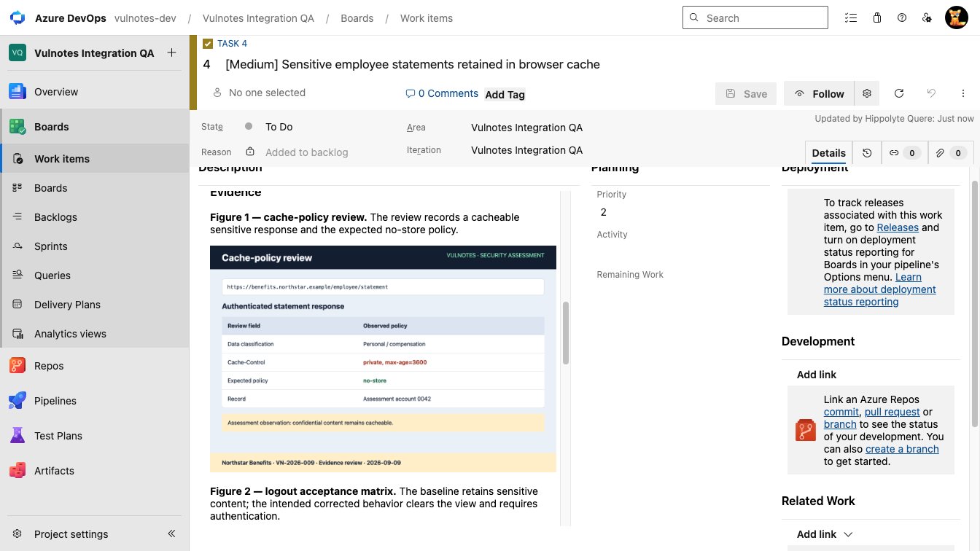Click the refresh work item icon
Image resolution: width=980 pixels, height=551 pixels.
pos(899,93)
